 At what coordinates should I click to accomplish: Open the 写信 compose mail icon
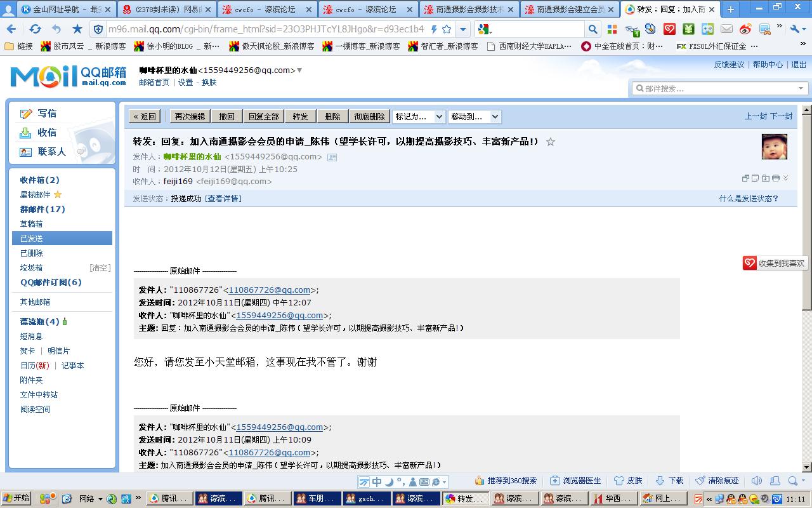tap(25, 112)
